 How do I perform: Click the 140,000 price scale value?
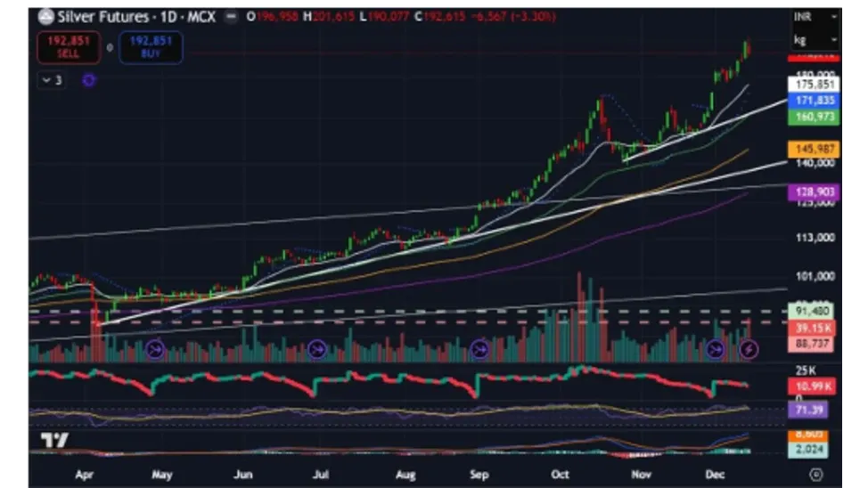click(x=815, y=163)
